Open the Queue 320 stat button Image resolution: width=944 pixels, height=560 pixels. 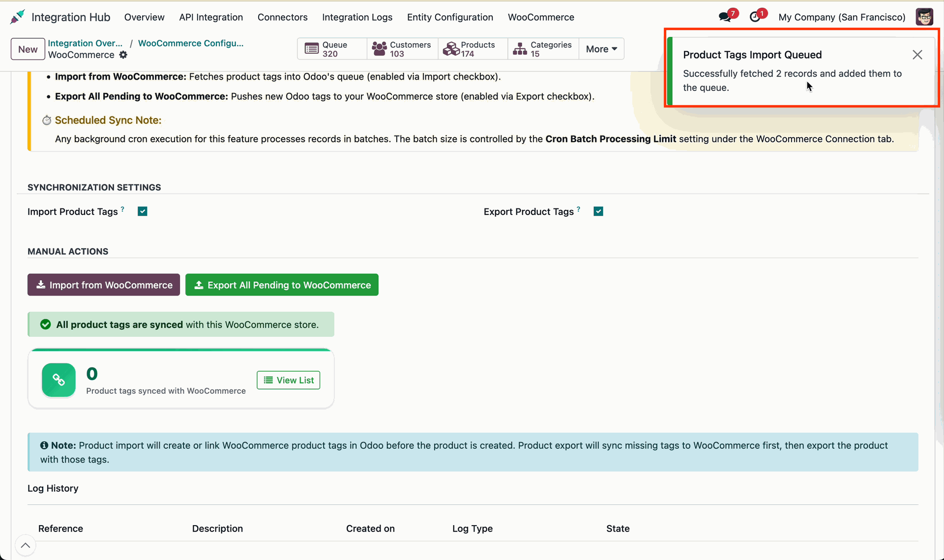pyautogui.click(x=332, y=49)
